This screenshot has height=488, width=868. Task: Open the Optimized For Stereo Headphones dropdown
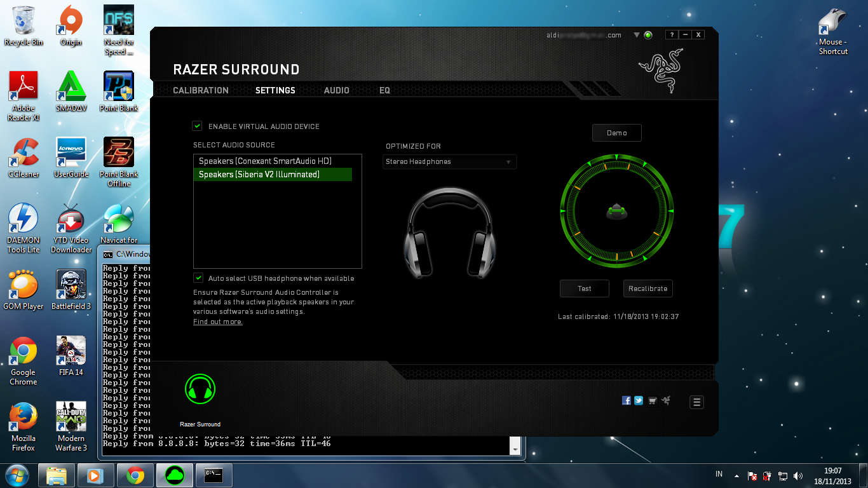pyautogui.click(x=451, y=162)
